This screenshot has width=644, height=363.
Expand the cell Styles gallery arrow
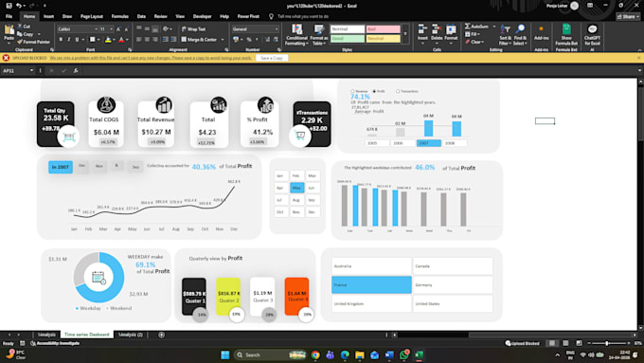pyautogui.click(x=405, y=34)
